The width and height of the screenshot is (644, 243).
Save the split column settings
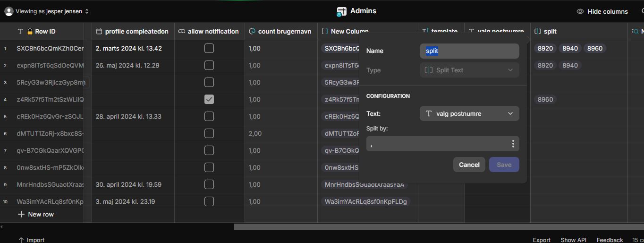tap(504, 165)
